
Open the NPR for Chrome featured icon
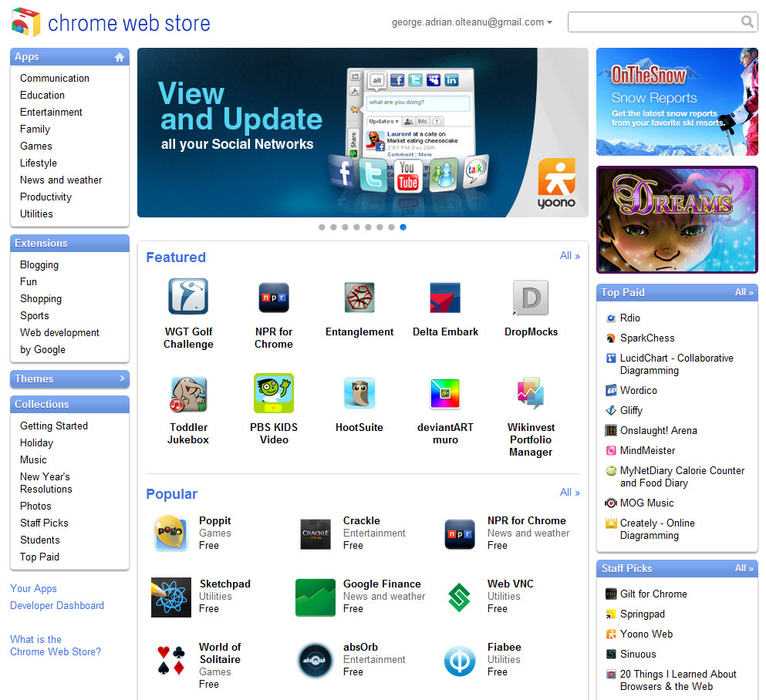pos(274,297)
